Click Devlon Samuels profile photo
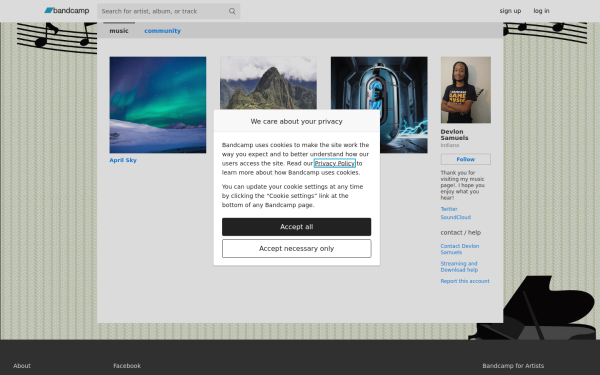This screenshot has height=375, width=600. 466,90
